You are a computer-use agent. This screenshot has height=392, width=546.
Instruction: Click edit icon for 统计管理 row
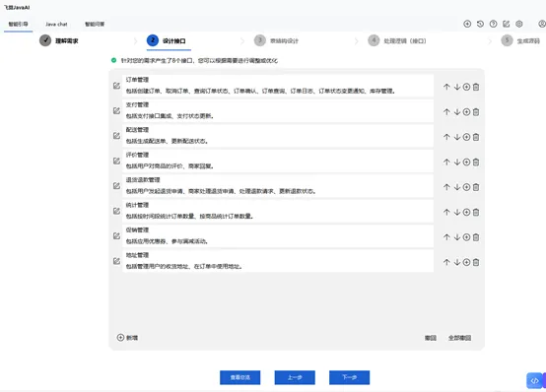click(116, 211)
